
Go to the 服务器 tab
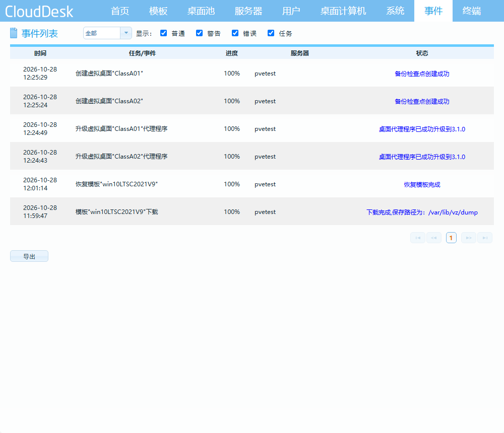tap(248, 11)
